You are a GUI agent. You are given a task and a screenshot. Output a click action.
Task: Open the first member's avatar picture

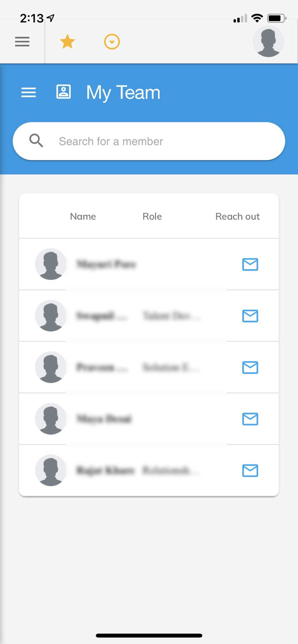(51, 264)
